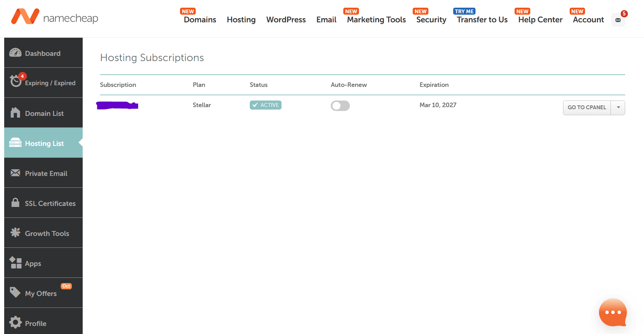Click the Private Email envelope icon
Image resolution: width=644 pixels, height=334 pixels.
tap(15, 173)
